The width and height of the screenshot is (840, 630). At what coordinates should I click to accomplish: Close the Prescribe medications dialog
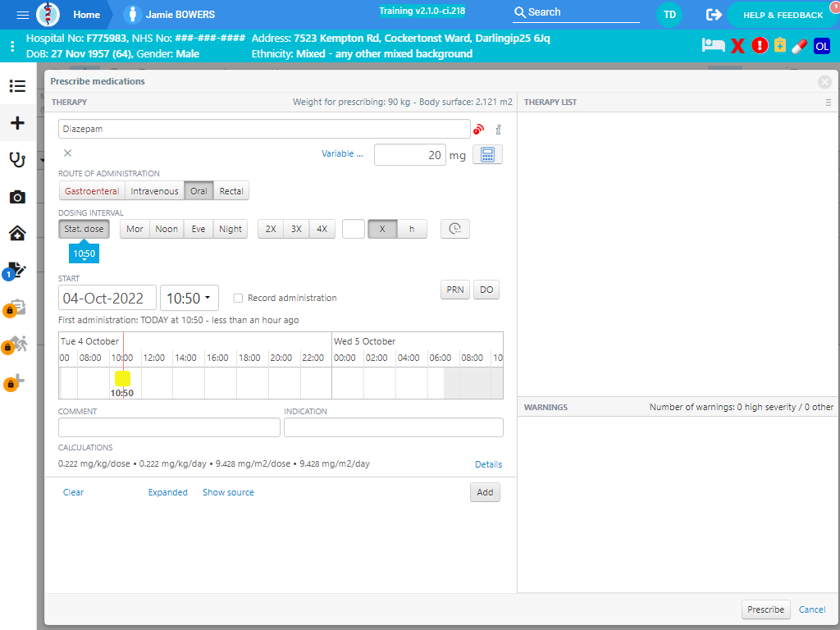coord(824,82)
